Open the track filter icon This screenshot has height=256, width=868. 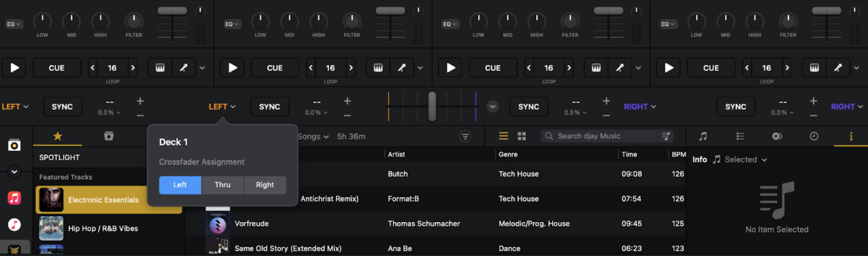(465, 136)
